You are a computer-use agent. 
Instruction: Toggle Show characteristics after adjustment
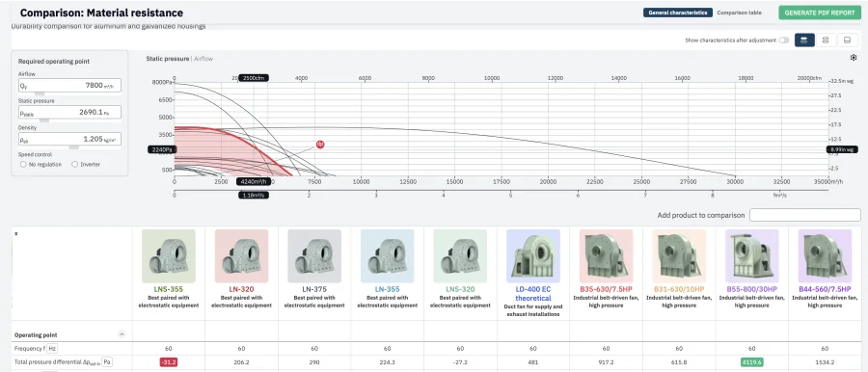click(x=784, y=40)
